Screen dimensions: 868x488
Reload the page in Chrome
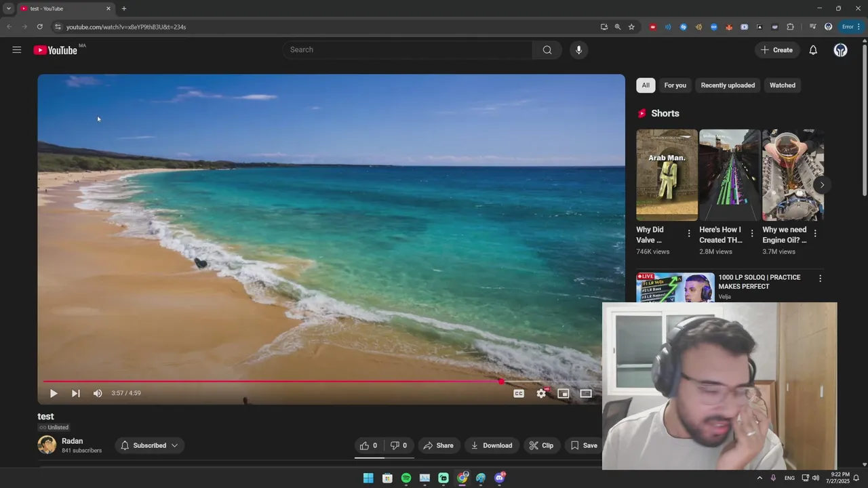point(39,27)
